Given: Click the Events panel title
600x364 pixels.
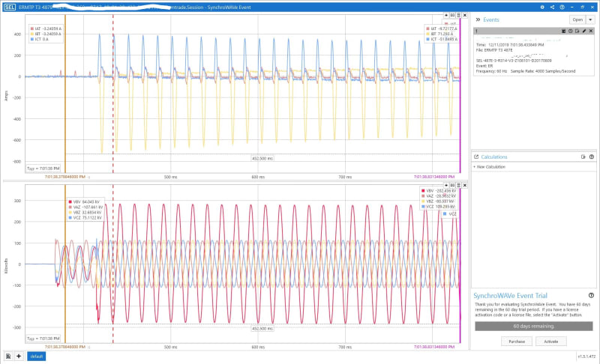Looking at the screenshot, I should coord(491,19).
